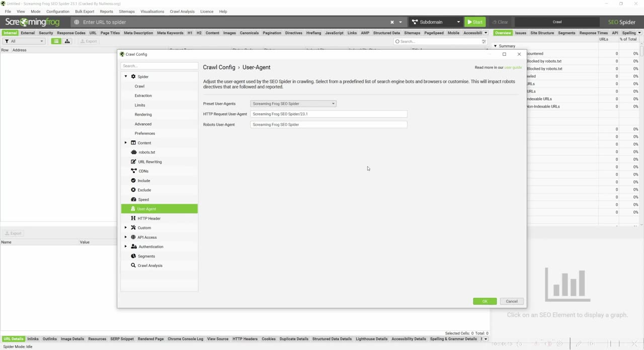Expand the Custom tree section
Image resolution: width=644 pixels, height=350 pixels.
coord(126,227)
